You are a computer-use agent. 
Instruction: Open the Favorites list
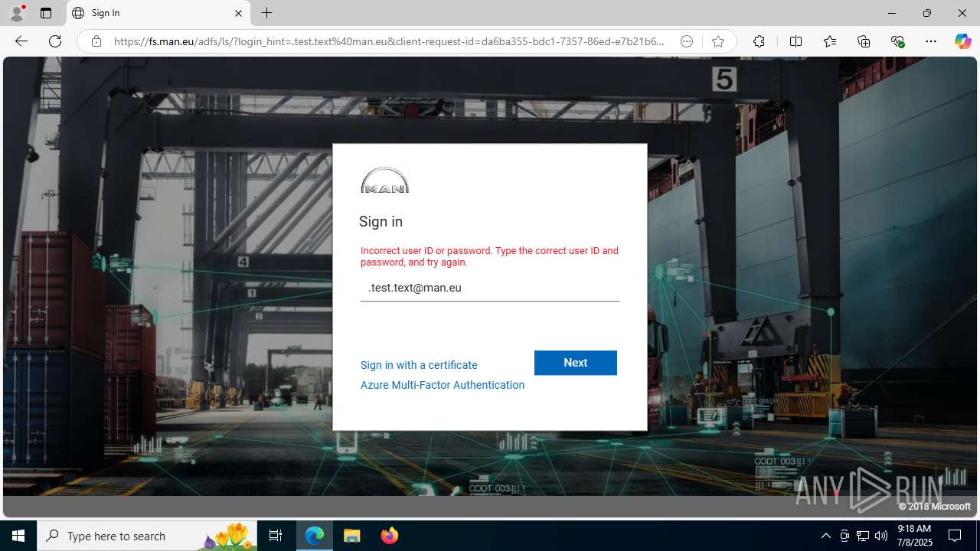click(830, 41)
